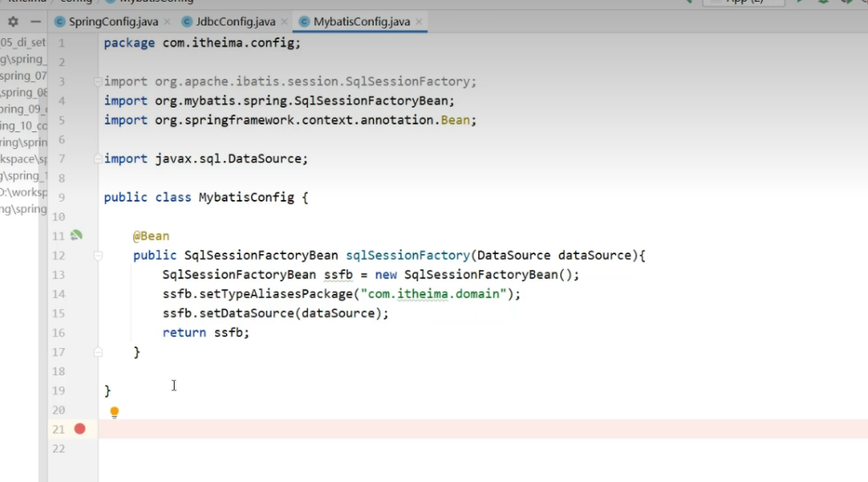Remove the breakpoint on line 21
This screenshot has width=868, height=482.
(x=80, y=429)
